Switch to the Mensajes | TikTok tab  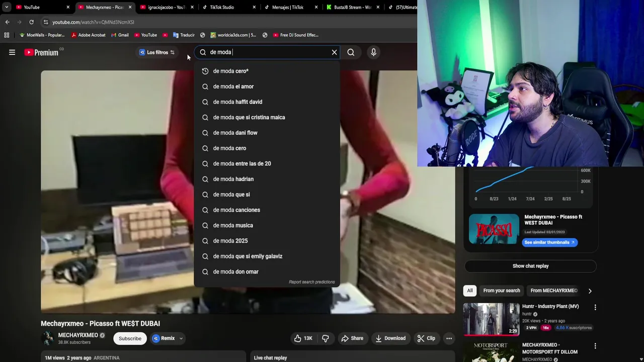[288, 8]
